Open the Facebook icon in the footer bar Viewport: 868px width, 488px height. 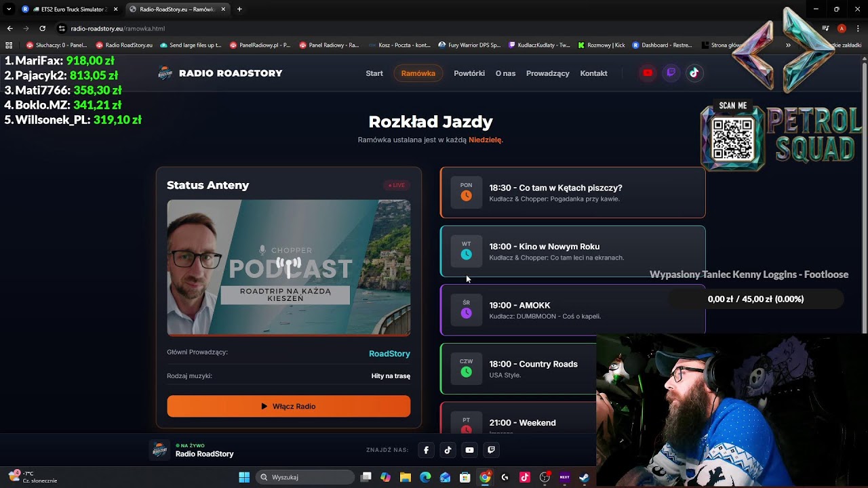pyautogui.click(x=426, y=449)
